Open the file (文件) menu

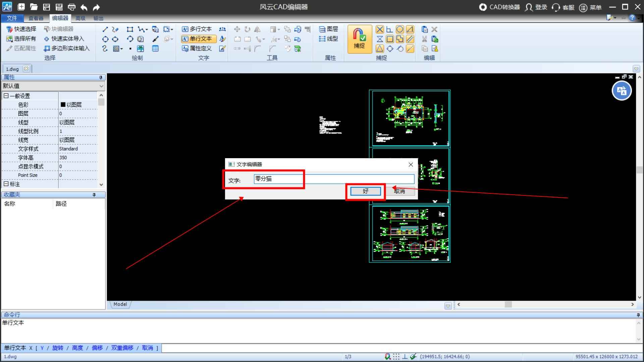point(12,18)
